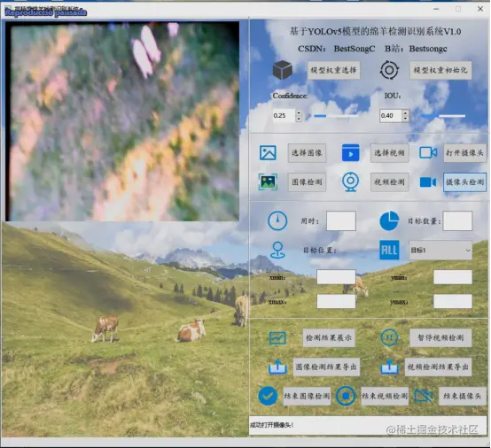Decrease IOU with spinbox down arrow
The image size is (491, 448).
[x=406, y=119]
